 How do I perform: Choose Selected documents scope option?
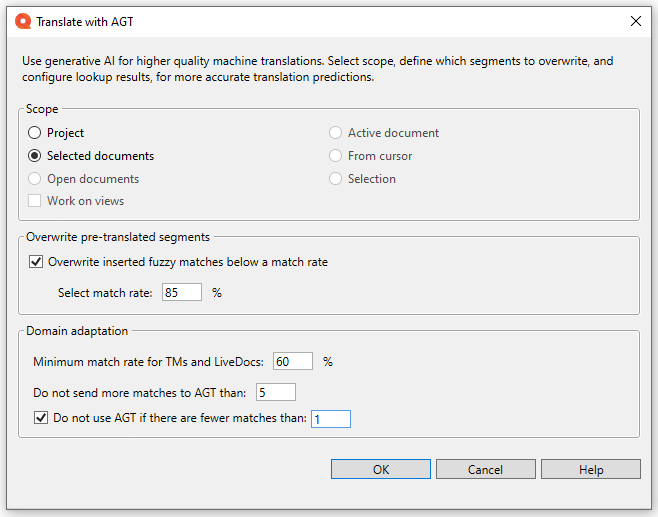pyautogui.click(x=34, y=156)
